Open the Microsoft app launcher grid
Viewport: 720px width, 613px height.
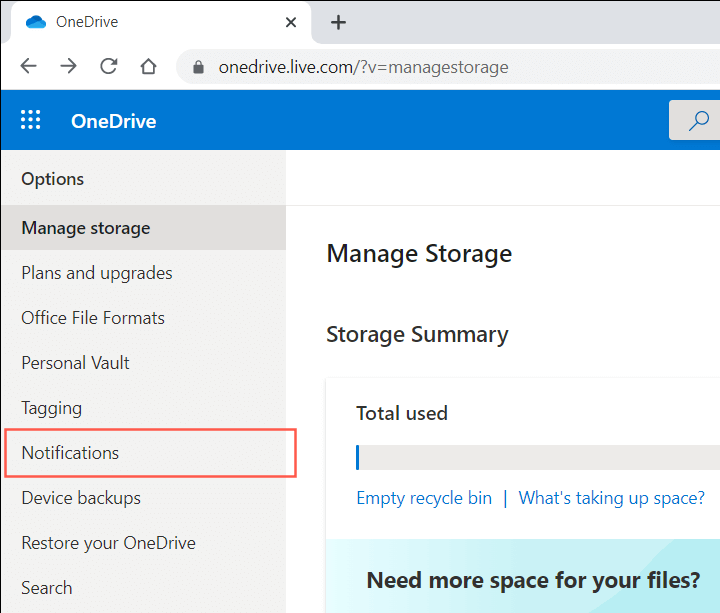[x=31, y=121]
